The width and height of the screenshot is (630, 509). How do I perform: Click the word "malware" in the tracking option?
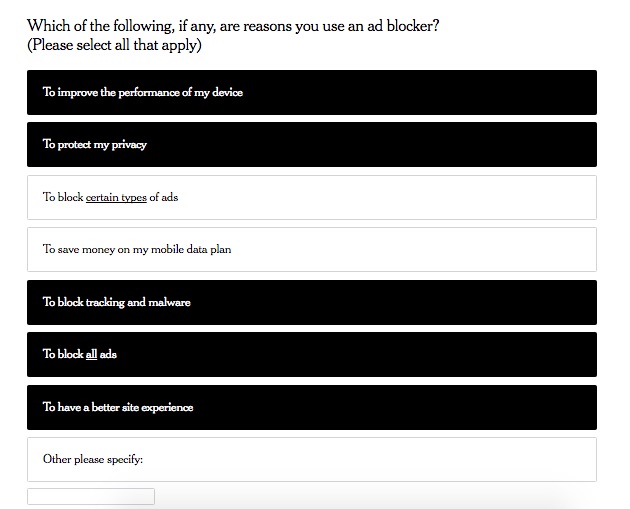(x=168, y=302)
